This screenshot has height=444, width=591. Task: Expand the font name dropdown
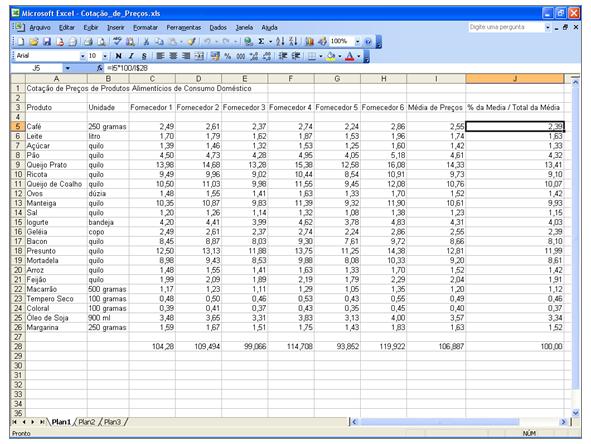(83, 56)
